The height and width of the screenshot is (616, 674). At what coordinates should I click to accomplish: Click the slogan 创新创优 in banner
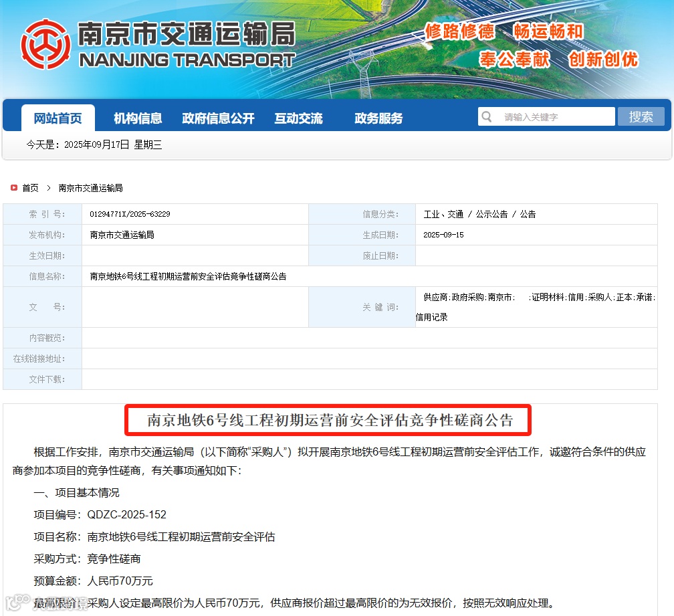tap(603, 60)
